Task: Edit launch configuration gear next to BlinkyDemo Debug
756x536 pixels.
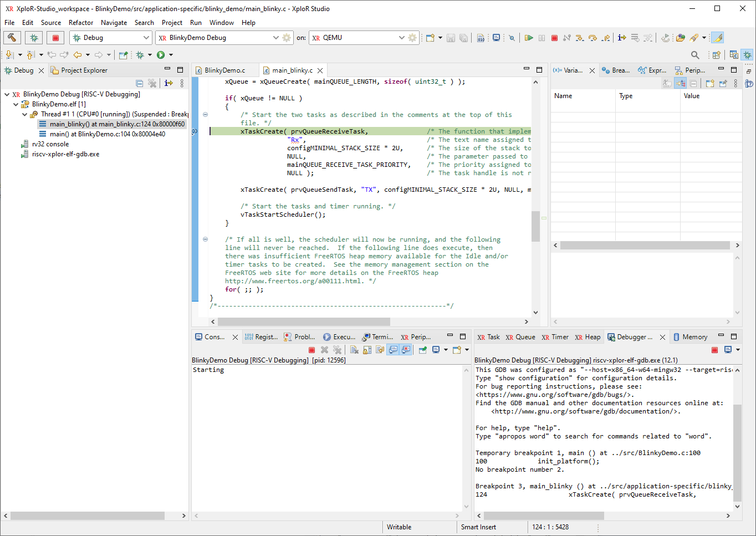Action: pyautogui.click(x=287, y=38)
